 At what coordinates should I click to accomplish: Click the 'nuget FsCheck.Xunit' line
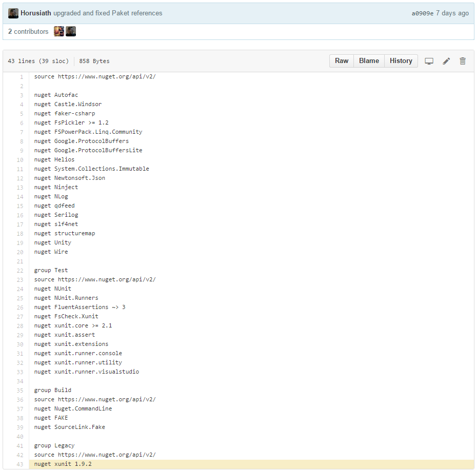tap(66, 316)
